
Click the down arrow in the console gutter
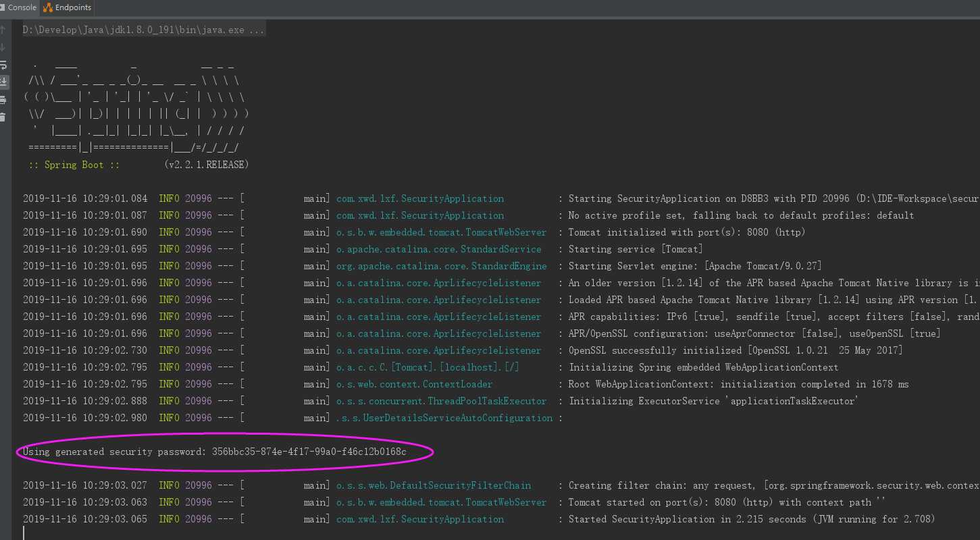pyautogui.click(x=3, y=47)
